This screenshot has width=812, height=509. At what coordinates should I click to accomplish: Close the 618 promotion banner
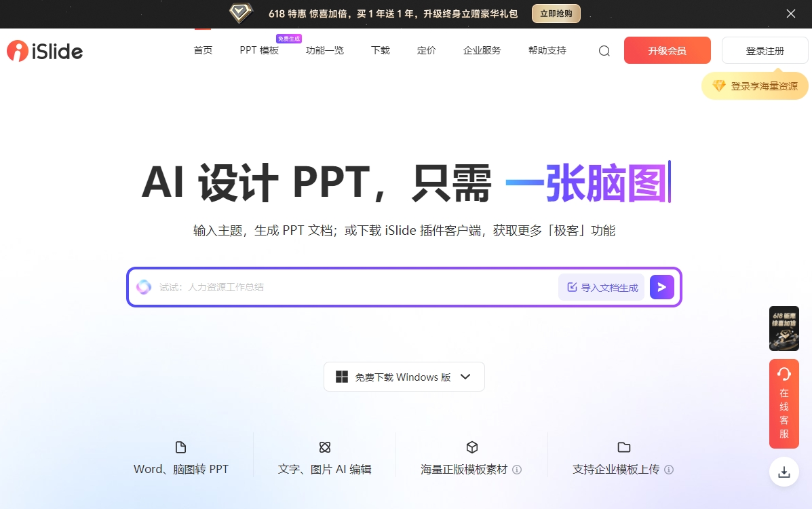pos(791,14)
